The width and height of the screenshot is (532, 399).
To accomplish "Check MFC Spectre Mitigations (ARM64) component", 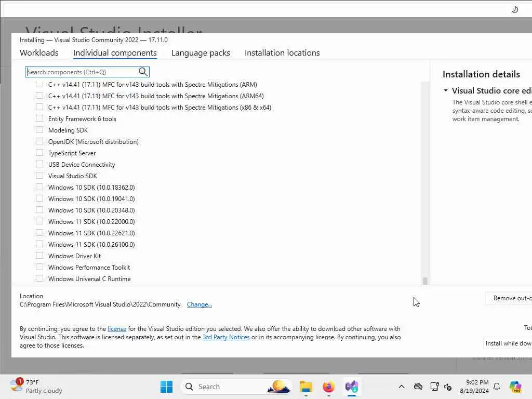I will 39,96.
